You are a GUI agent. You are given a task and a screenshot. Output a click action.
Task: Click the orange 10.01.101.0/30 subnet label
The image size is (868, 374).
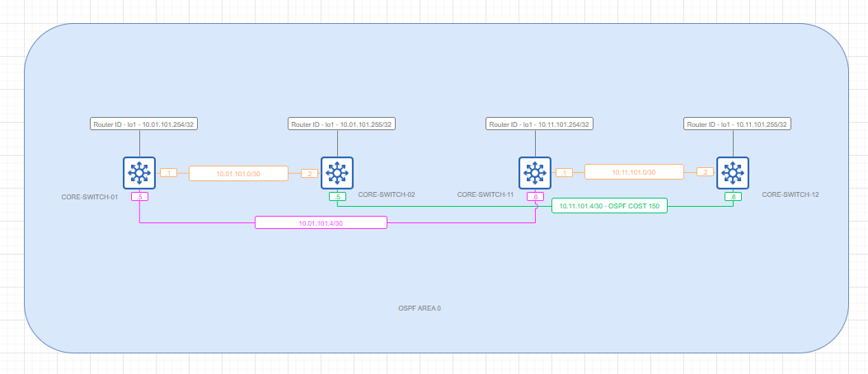(238, 174)
